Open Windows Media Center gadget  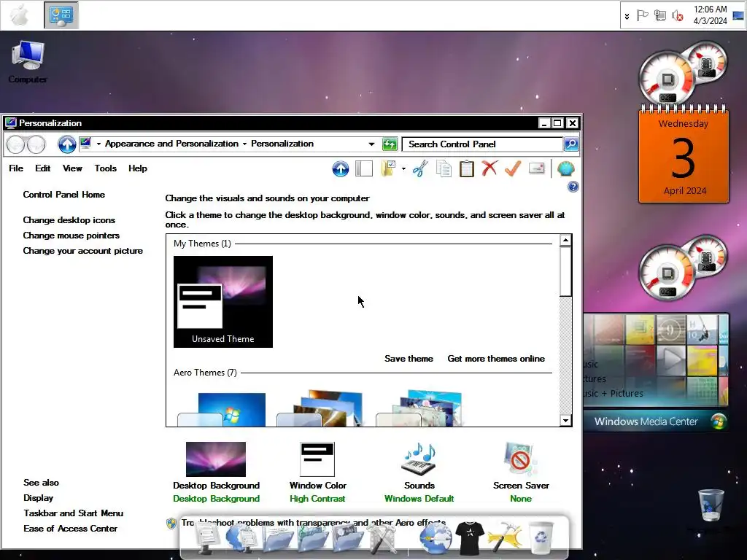tap(657, 373)
